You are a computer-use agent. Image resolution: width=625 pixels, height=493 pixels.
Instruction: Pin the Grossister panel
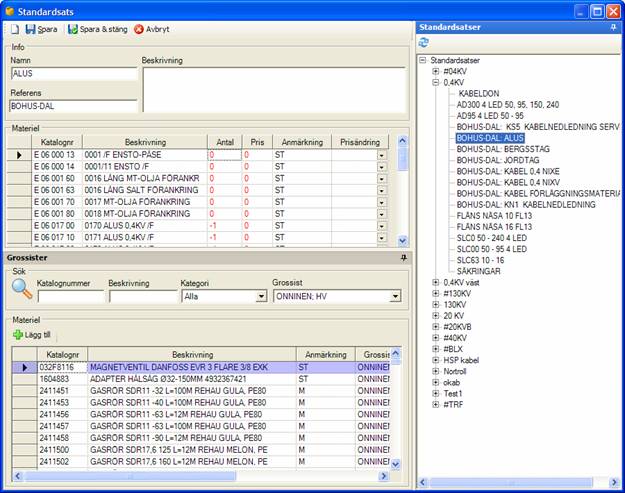pos(403,258)
